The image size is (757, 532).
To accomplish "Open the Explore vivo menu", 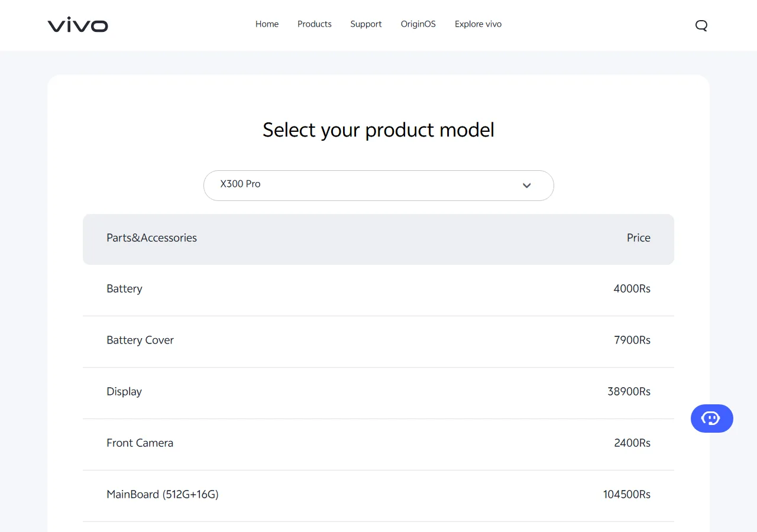I will pyautogui.click(x=478, y=24).
